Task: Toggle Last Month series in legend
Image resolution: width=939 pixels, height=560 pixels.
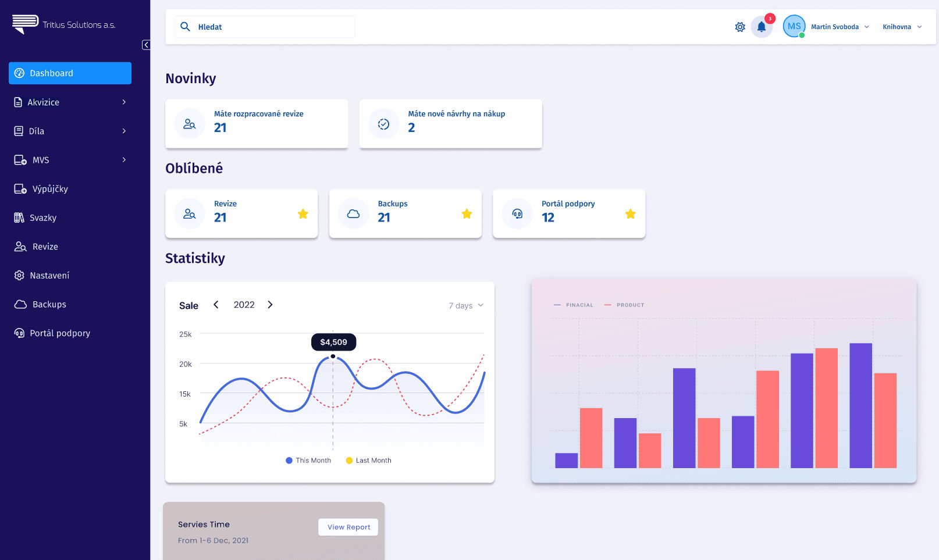Action: pos(369,461)
